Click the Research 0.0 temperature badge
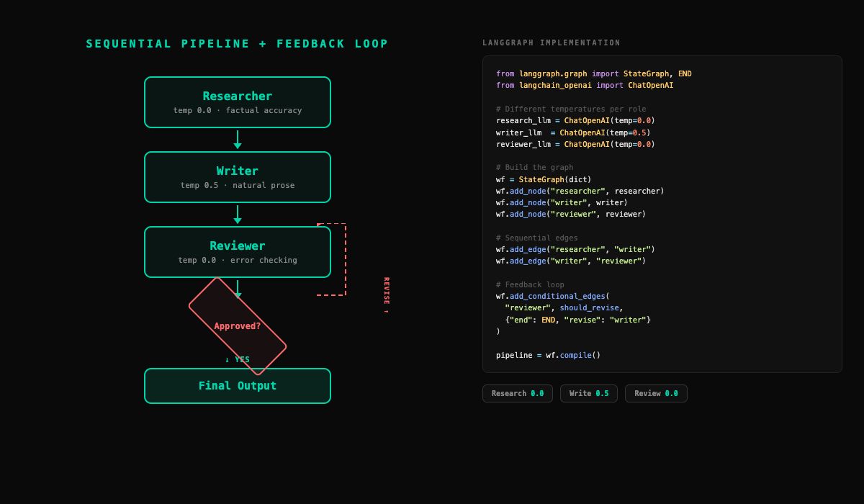This screenshot has width=864, height=504. tap(517, 394)
